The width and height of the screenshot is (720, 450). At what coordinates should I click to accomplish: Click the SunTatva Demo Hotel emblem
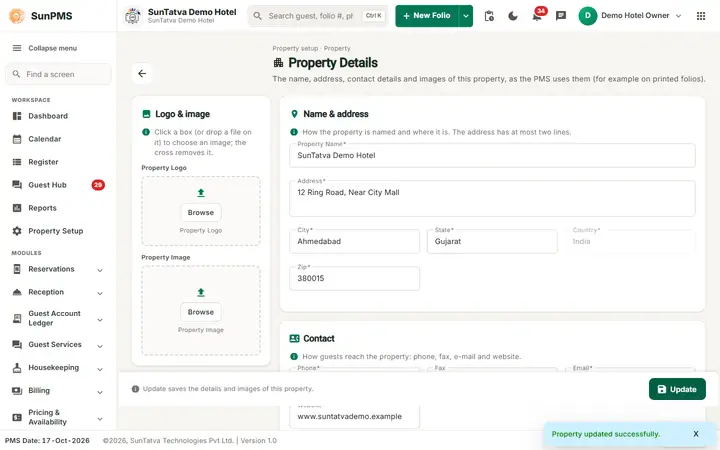[133, 16]
